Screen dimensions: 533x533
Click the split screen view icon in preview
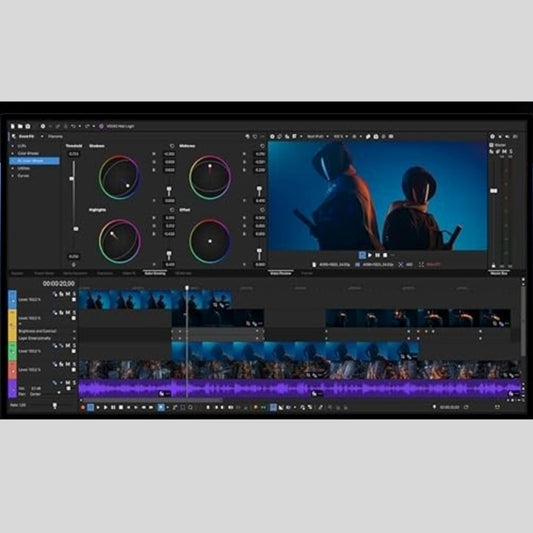click(295, 136)
